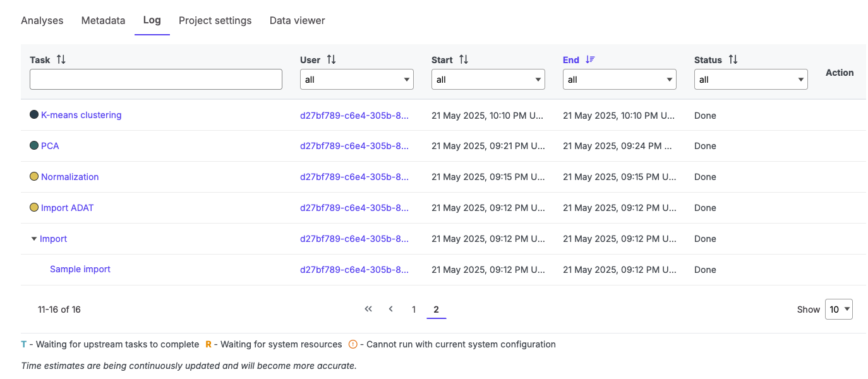Viewport: 868px width, 379px height.
Task: Click the User column sort arrows
Action: tap(331, 59)
